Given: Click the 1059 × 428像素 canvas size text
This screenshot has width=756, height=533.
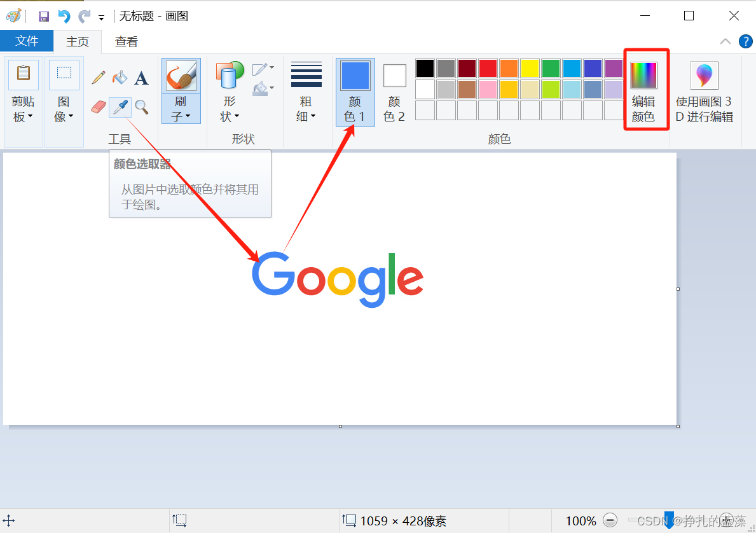Looking at the screenshot, I should point(403,521).
